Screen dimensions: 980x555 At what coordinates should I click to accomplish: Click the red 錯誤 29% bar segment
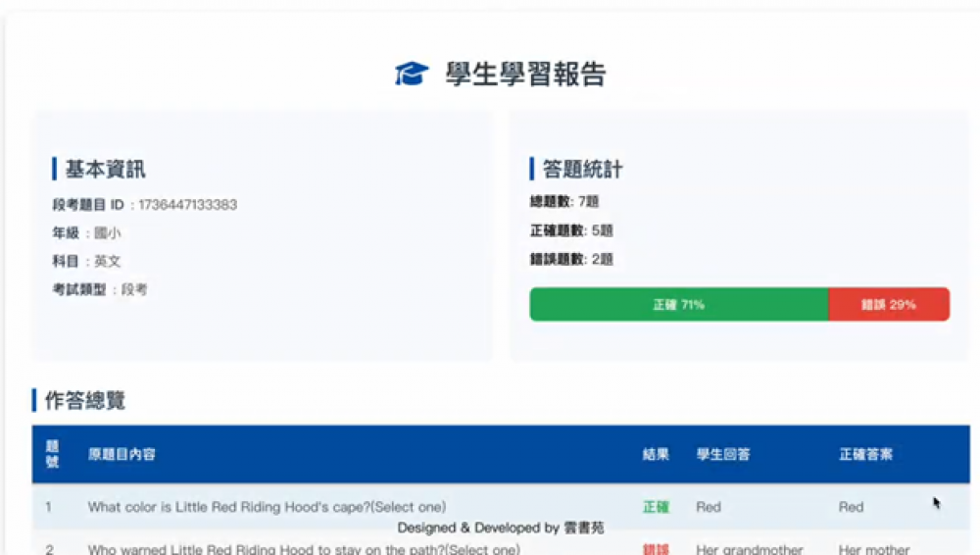point(889,305)
